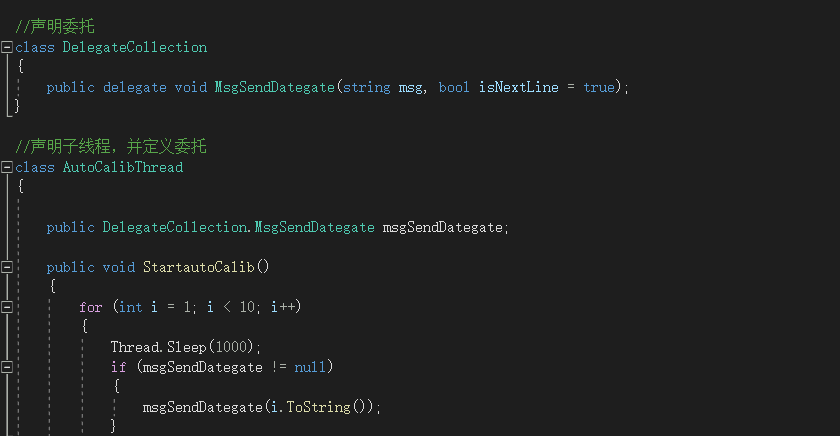This screenshot has width=840, height=436.
Task: Click the 'for' loop keyword
Action: click(90, 307)
